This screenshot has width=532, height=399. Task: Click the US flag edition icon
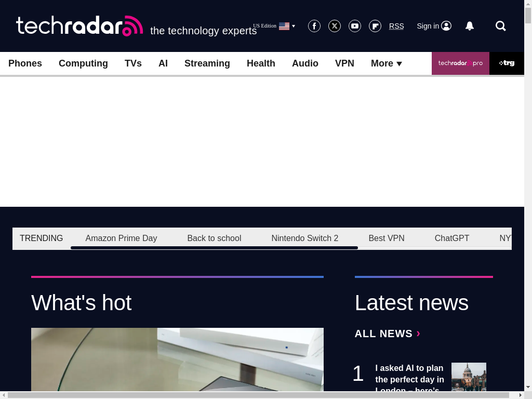(x=284, y=26)
